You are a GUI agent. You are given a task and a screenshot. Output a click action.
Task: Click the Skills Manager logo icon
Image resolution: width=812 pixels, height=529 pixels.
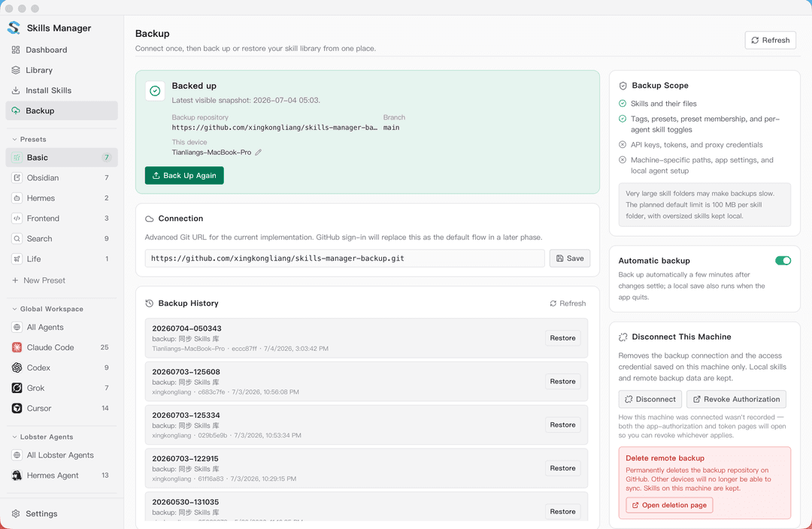click(14, 28)
